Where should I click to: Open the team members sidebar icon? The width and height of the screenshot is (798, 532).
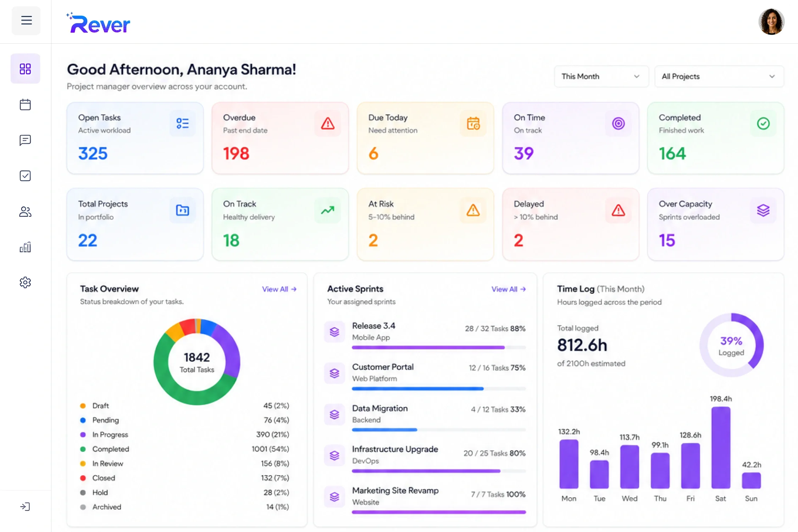point(25,212)
